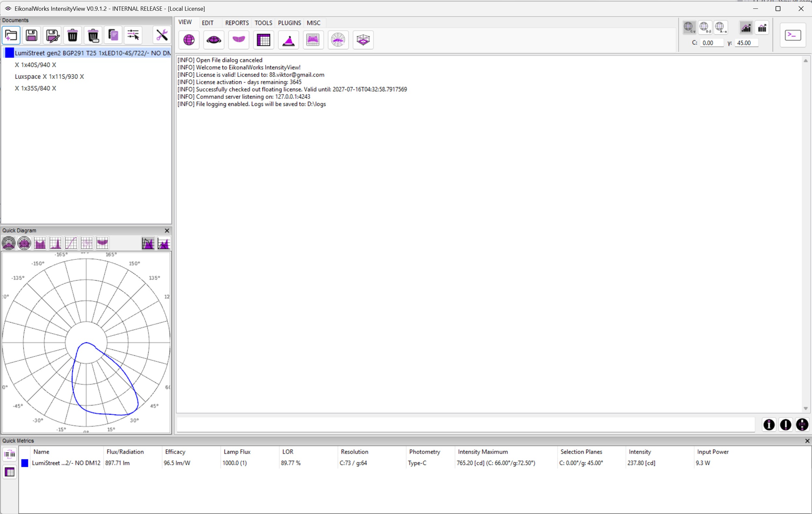Click Save As floppy with pencil icon
This screenshot has height=514, width=812.
pyautogui.click(x=52, y=35)
